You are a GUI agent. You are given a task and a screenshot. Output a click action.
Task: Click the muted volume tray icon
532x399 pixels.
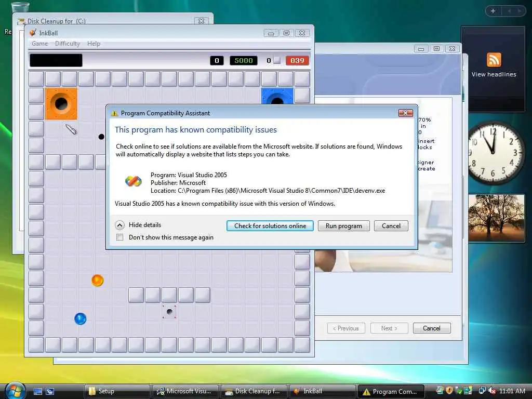(x=493, y=391)
